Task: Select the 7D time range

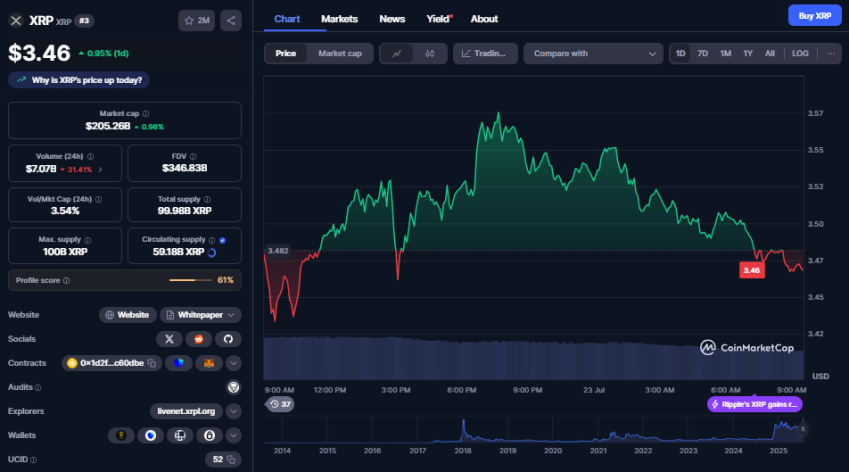Action: coord(703,53)
